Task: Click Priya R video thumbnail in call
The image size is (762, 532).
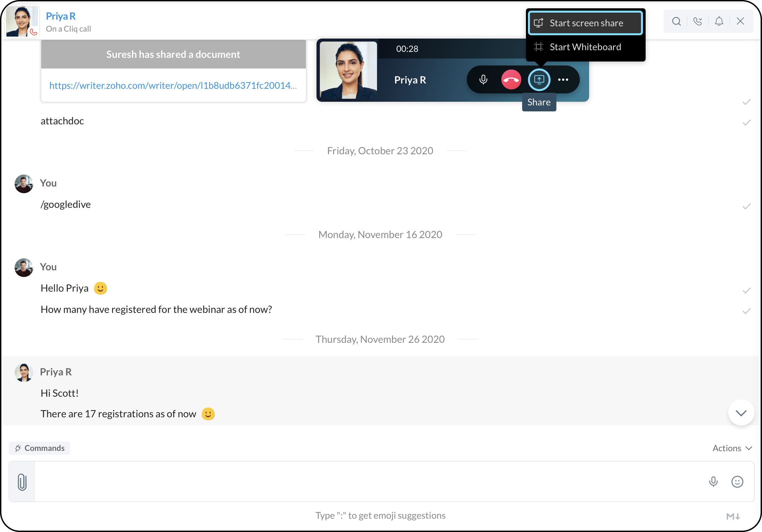Action: (348, 70)
